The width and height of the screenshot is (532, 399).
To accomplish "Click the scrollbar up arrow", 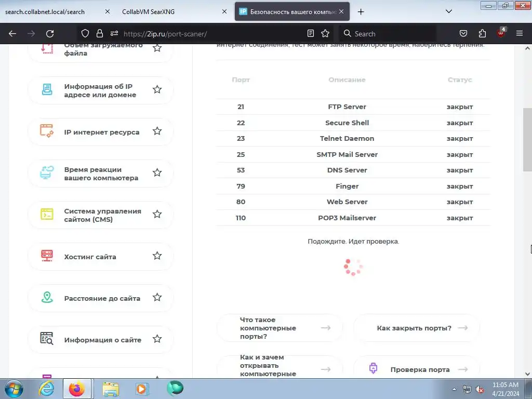I will coord(527,48).
